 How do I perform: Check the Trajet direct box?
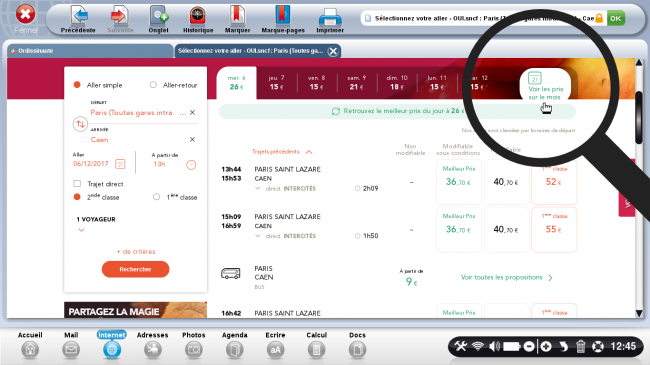point(77,183)
